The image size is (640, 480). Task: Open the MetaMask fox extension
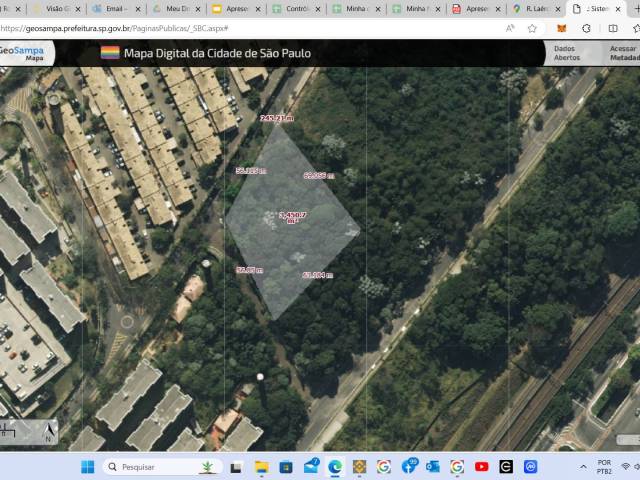[562, 28]
